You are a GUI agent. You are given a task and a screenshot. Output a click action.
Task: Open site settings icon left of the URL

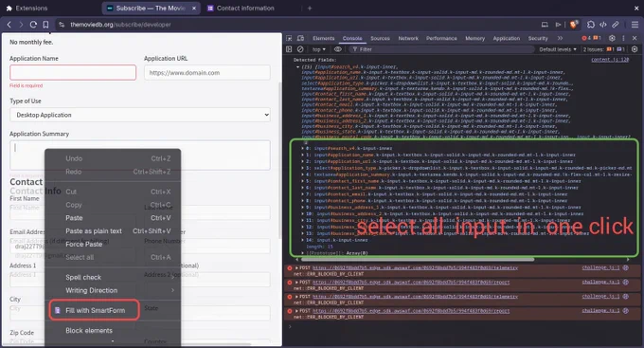click(x=62, y=25)
